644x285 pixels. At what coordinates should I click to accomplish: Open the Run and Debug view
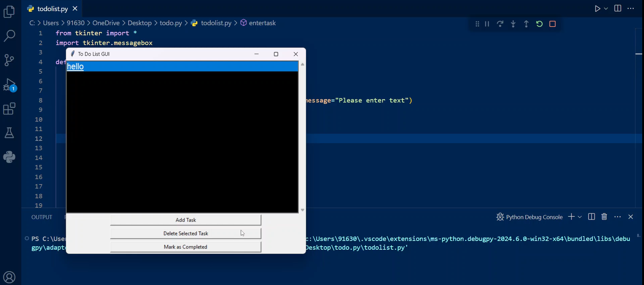pos(10,85)
